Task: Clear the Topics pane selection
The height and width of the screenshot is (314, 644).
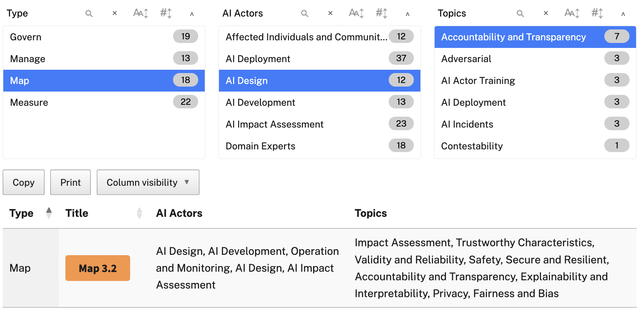Action: click(546, 13)
